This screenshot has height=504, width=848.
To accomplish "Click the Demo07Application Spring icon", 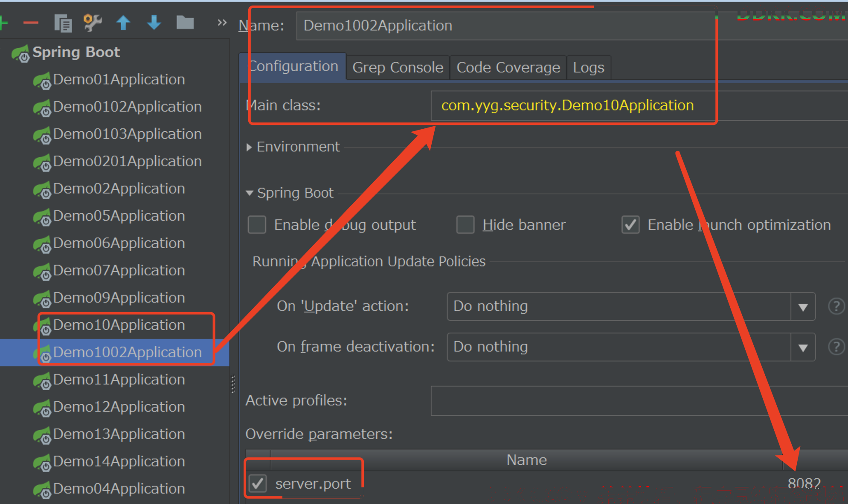I will click(42, 272).
